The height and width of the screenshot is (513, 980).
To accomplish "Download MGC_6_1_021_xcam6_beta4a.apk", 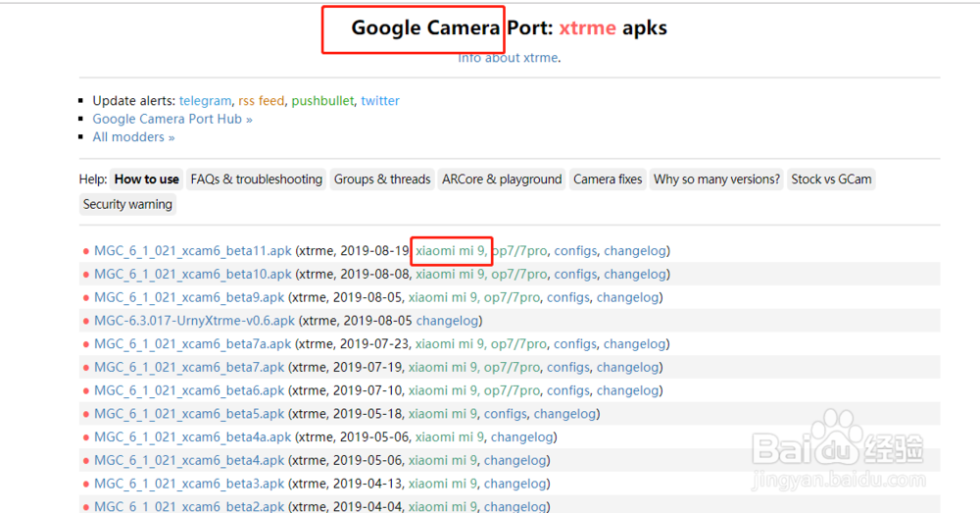I will [192, 436].
